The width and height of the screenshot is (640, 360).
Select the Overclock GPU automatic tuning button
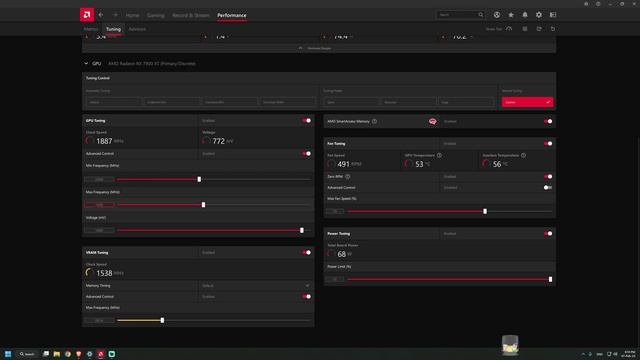[x=229, y=102]
